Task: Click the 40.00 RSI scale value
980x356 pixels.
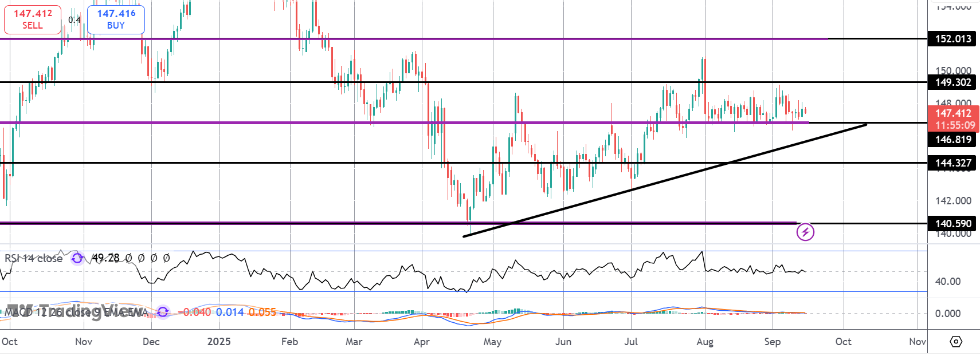Action: 948,282
